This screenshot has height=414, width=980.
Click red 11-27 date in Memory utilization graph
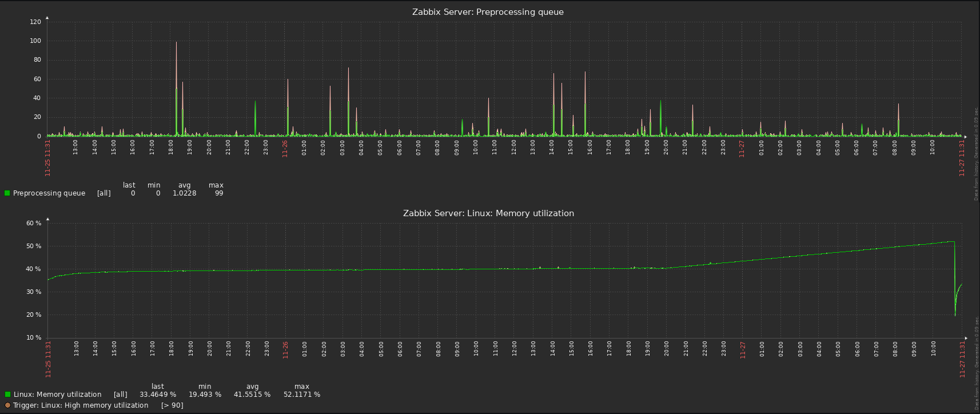point(743,350)
